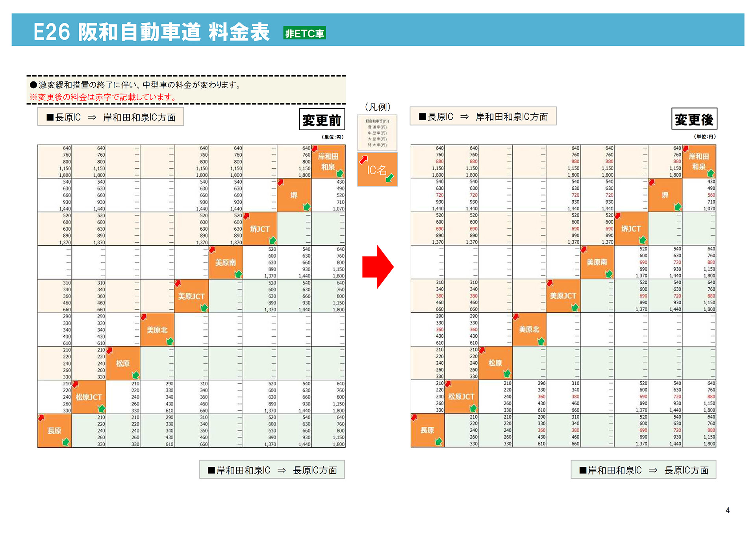Click the 美原南 IC cell on the right table
This screenshot has width=756, height=534.
pos(597,262)
